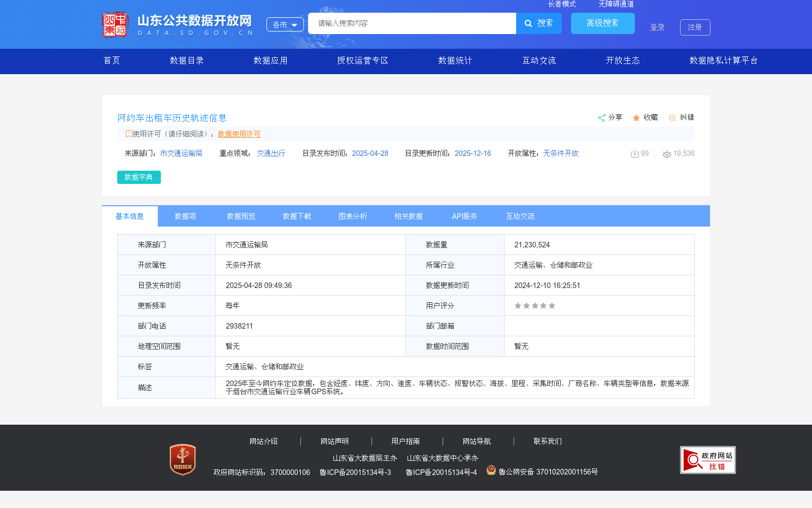Open the 数据使用许可 link

(239, 134)
